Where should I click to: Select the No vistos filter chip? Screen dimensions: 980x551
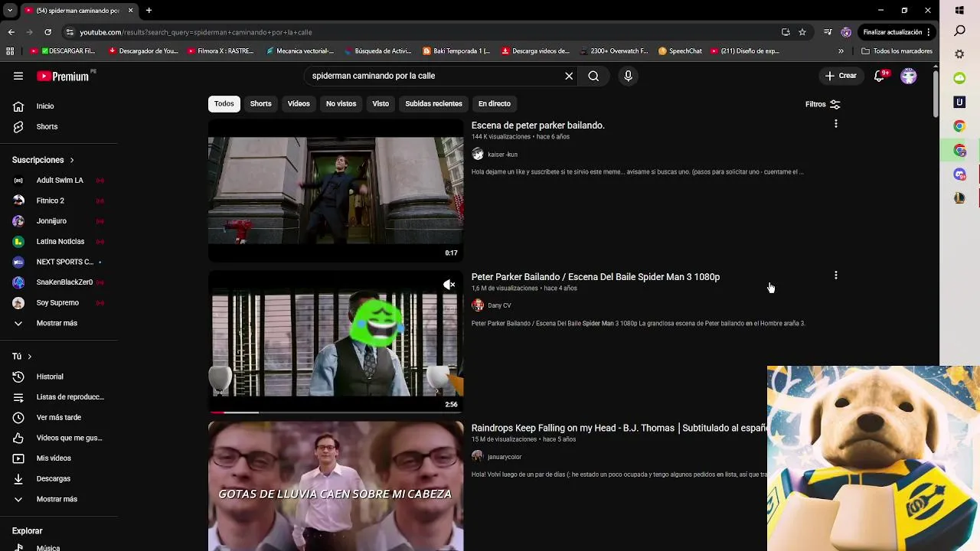(x=341, y=103)
